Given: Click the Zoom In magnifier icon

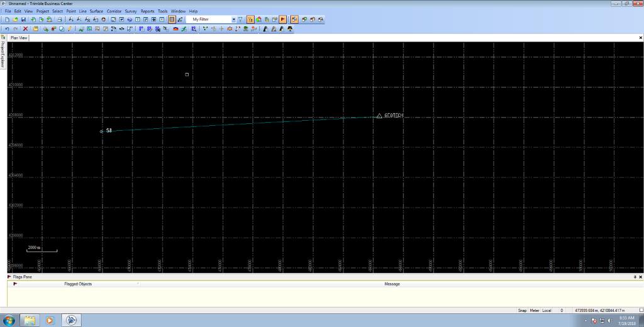Looking at the screenshot, I should tap(70, 19).
